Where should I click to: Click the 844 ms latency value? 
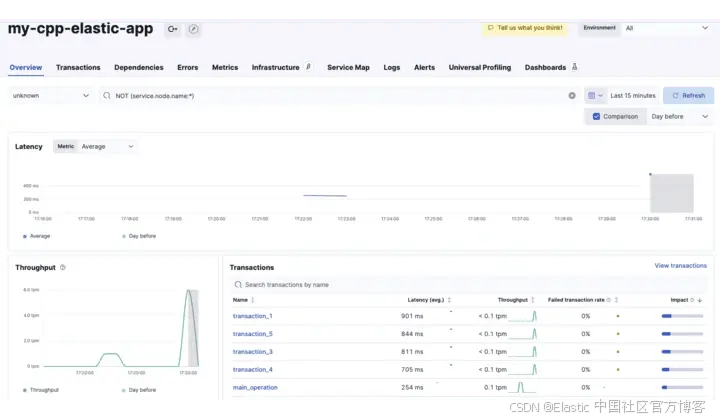coord(412,334)
